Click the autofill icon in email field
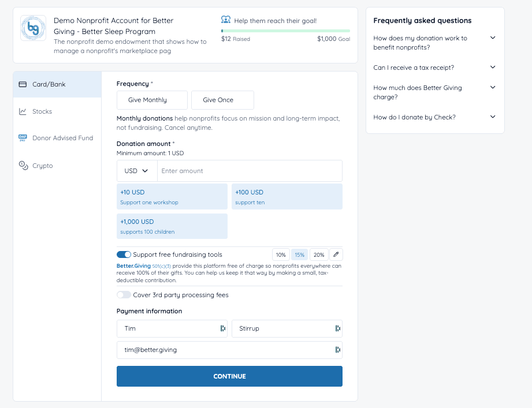This screenshot has height=408, width=532. click(x=337, y=350)
